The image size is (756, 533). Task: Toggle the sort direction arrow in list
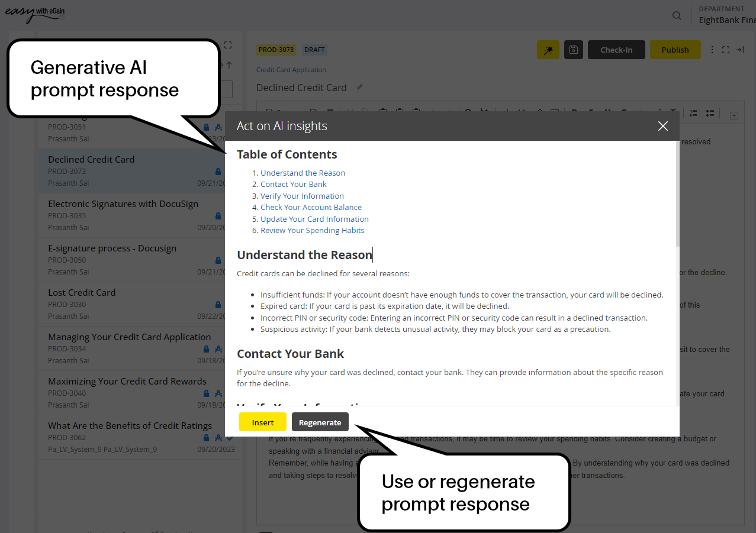pyautogui.click(x=229, y=65)
